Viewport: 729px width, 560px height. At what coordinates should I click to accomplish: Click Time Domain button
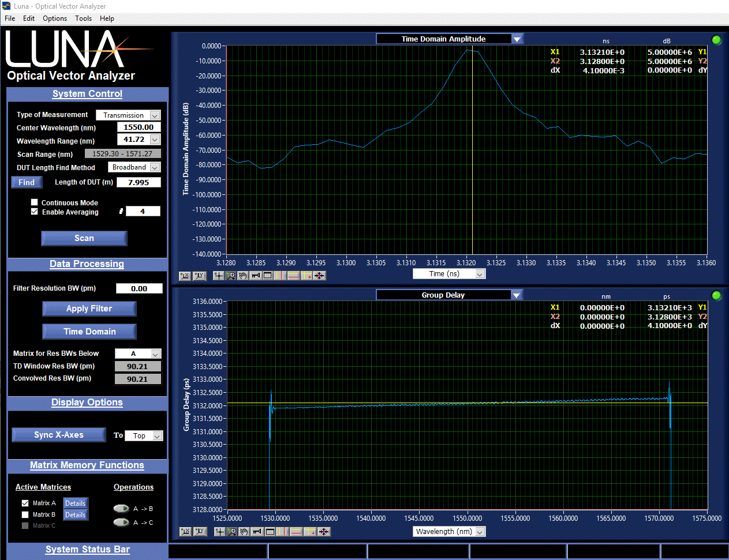[89, 332]
